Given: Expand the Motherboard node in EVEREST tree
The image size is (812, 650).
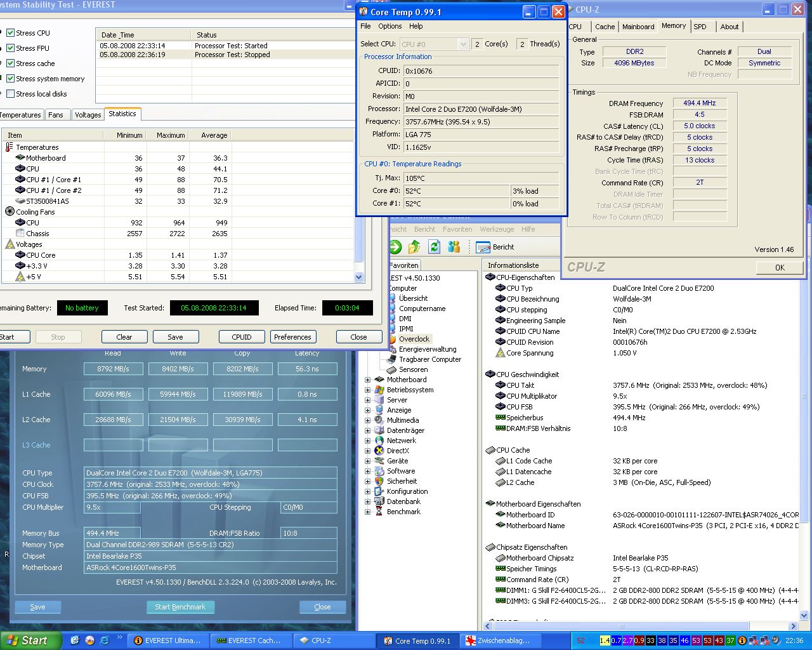Looking at the screenshot, I should click(367, 380).
